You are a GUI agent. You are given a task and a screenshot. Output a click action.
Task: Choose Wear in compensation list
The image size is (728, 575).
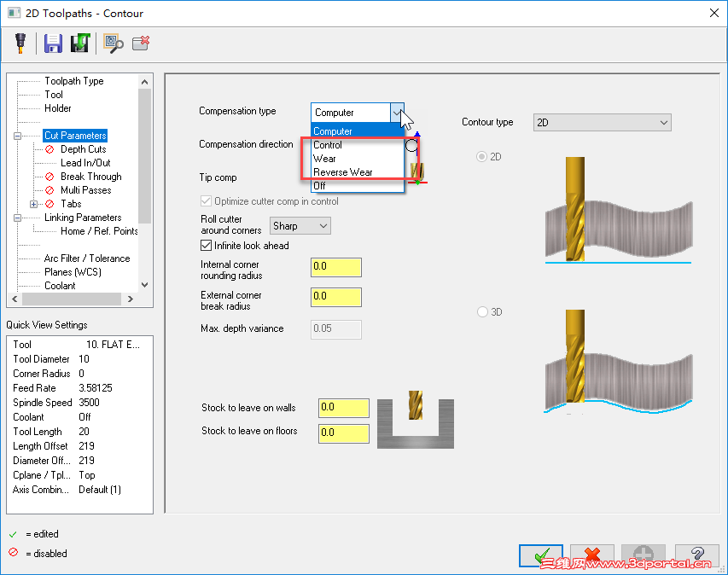click(x=357, y=159)
